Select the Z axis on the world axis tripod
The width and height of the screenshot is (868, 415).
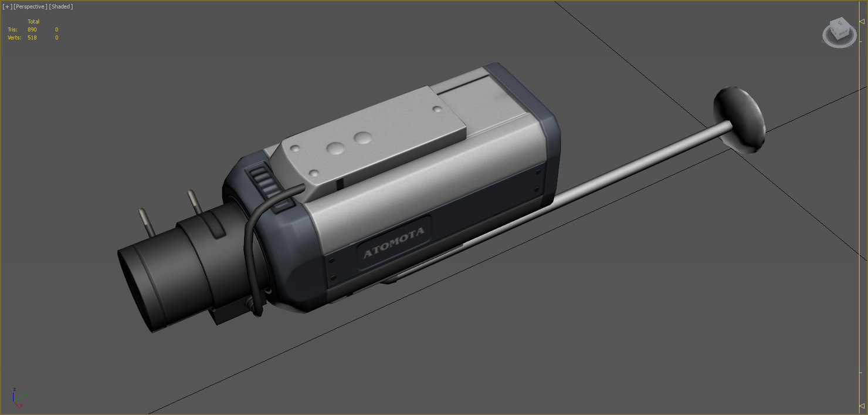(13, 394)
